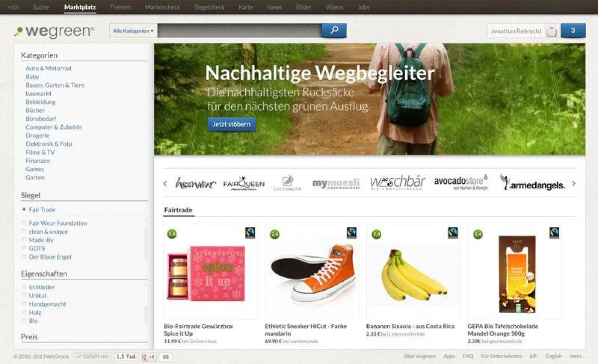Open the Markencheck navigation tab
The height and width of the screenshot is (364, 598).
pos(162,7)
